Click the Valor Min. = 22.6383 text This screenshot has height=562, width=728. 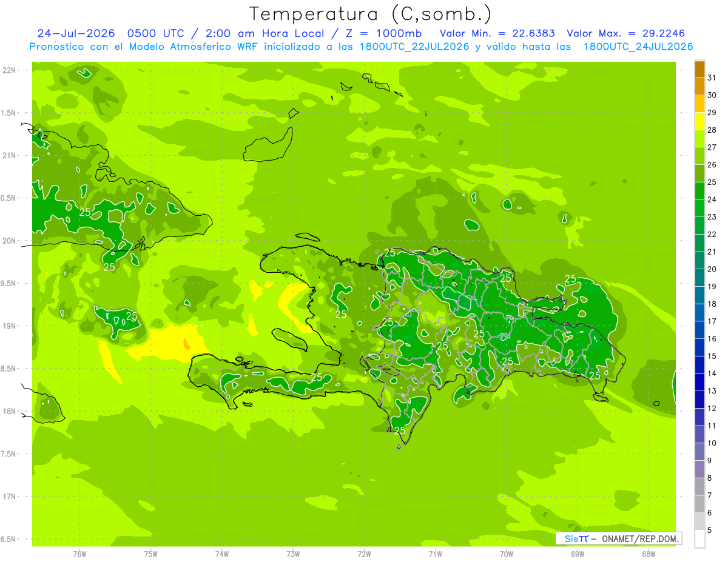click(497, 33)
